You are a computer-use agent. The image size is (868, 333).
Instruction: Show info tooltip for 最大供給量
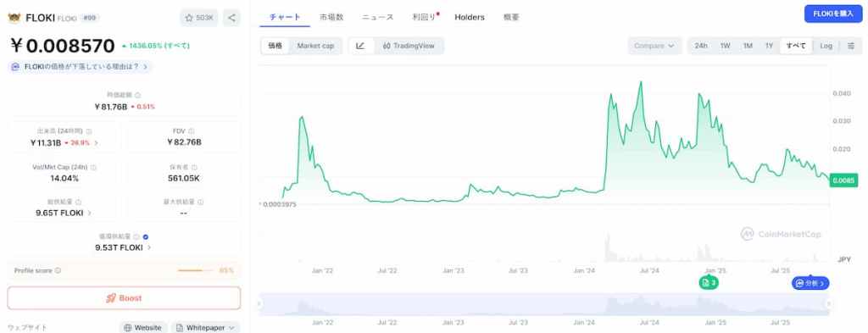click(x=200, y=202)
